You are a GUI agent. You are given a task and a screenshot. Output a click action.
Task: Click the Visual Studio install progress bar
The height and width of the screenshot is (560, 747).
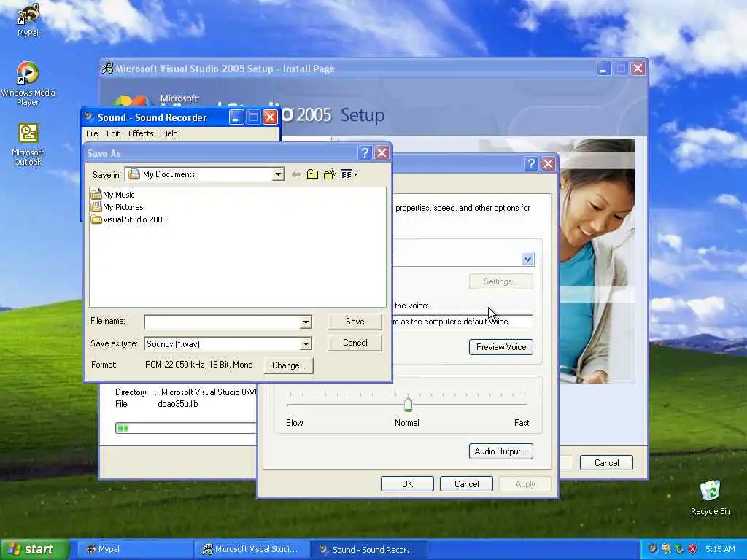186,428
